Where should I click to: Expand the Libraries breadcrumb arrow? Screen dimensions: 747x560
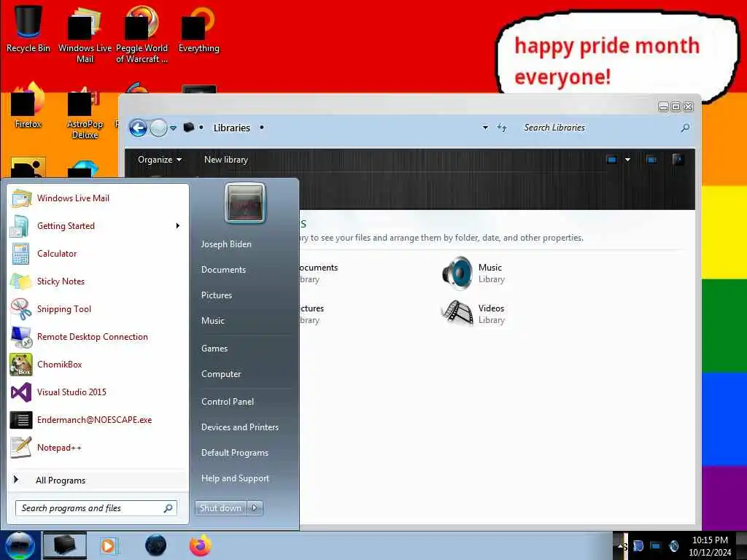(x=262, y=128)
